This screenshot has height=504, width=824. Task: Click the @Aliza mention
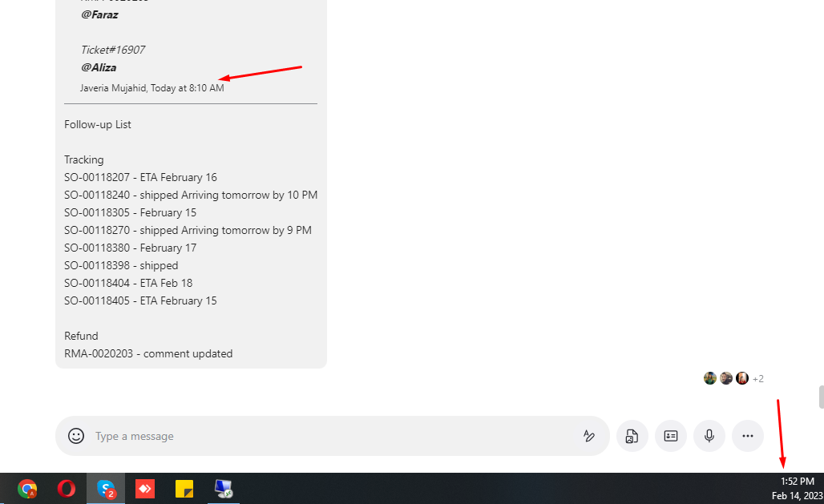pos(99,67)
